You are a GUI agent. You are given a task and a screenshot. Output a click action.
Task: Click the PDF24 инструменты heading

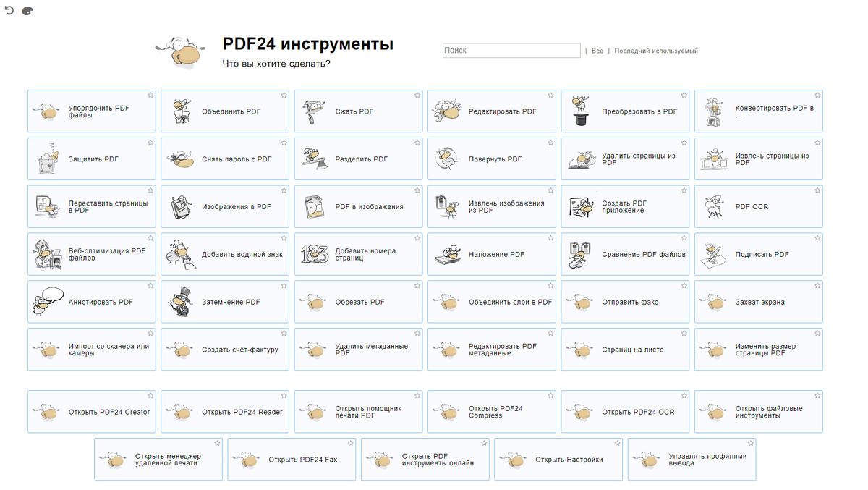[308, 43]
